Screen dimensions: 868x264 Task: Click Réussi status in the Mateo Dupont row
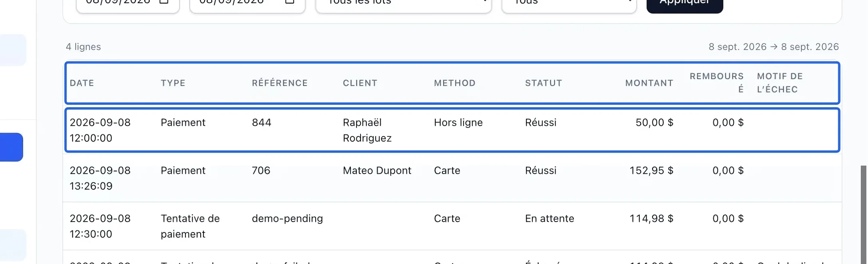tap(540, 170)
